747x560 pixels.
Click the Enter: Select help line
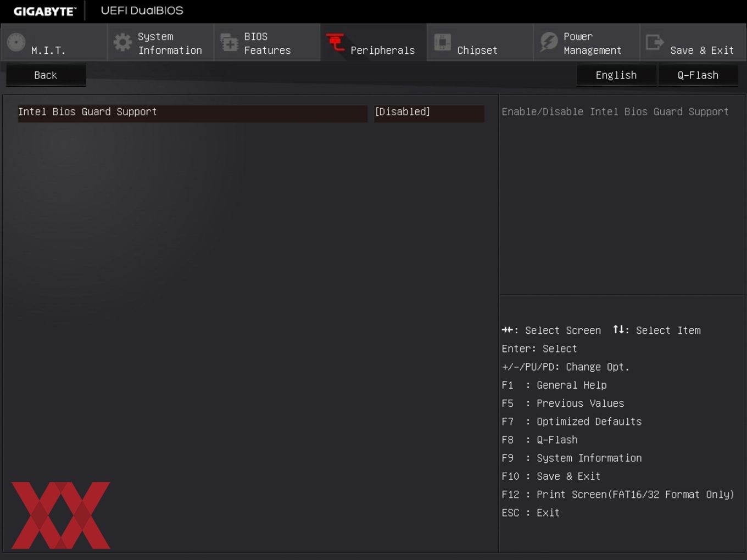click(x=539, y=349)
